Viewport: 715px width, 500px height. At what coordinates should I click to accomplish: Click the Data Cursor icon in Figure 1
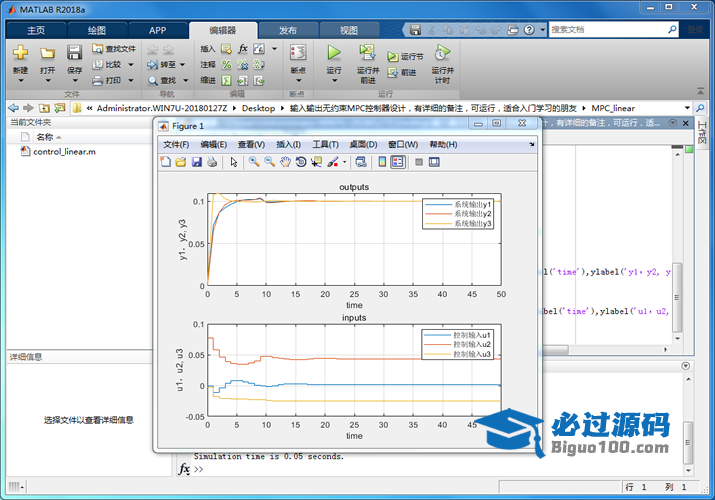click(x=316, y=162)
